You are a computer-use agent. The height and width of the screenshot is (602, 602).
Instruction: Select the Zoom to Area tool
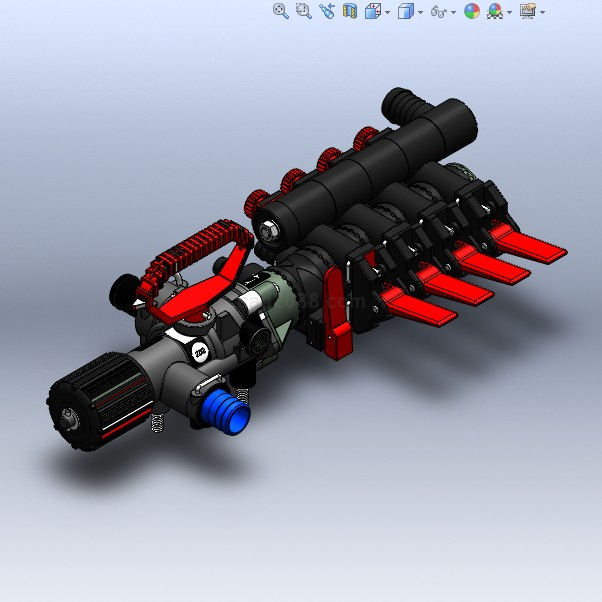304,11
